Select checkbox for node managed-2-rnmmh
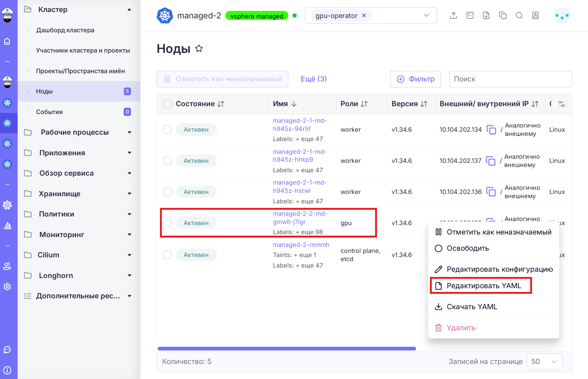 tap(167, 255)
